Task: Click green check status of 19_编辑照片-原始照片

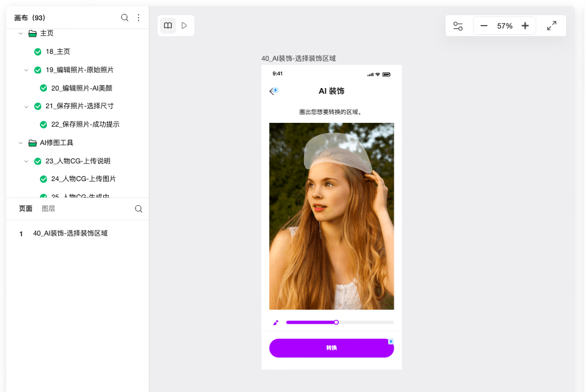Action: [x=38, y=70]
